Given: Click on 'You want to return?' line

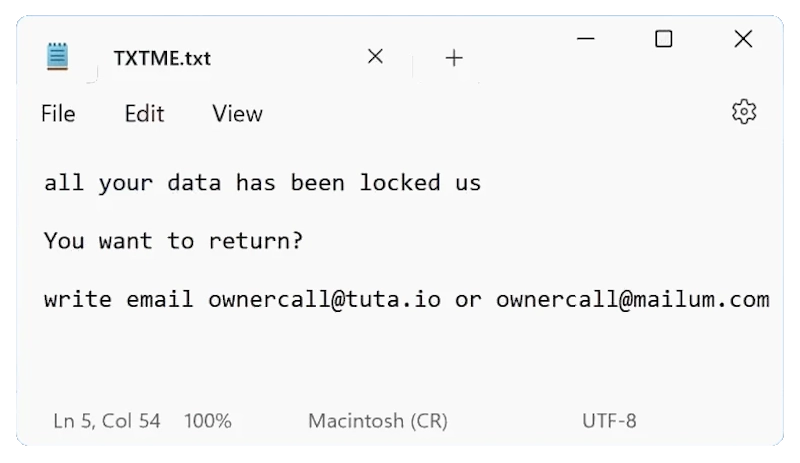Looking at the screenshot, I should coord(173,241).
